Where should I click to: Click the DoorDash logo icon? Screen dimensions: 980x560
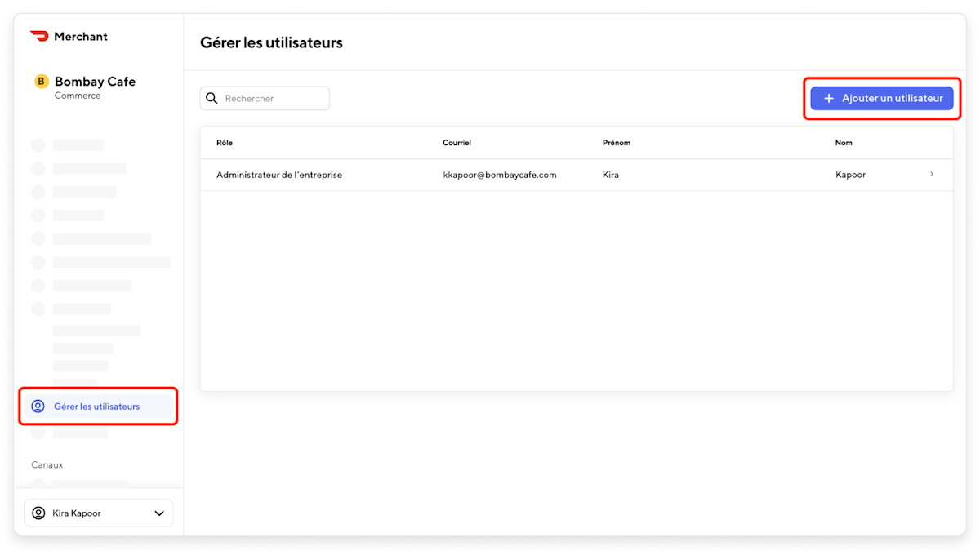point(38,36)
